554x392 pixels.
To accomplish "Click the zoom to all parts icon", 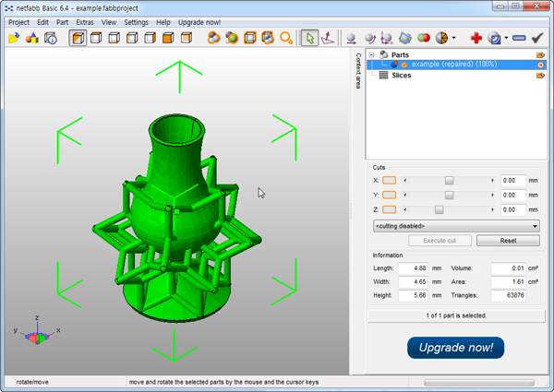I will pos(214,38).
